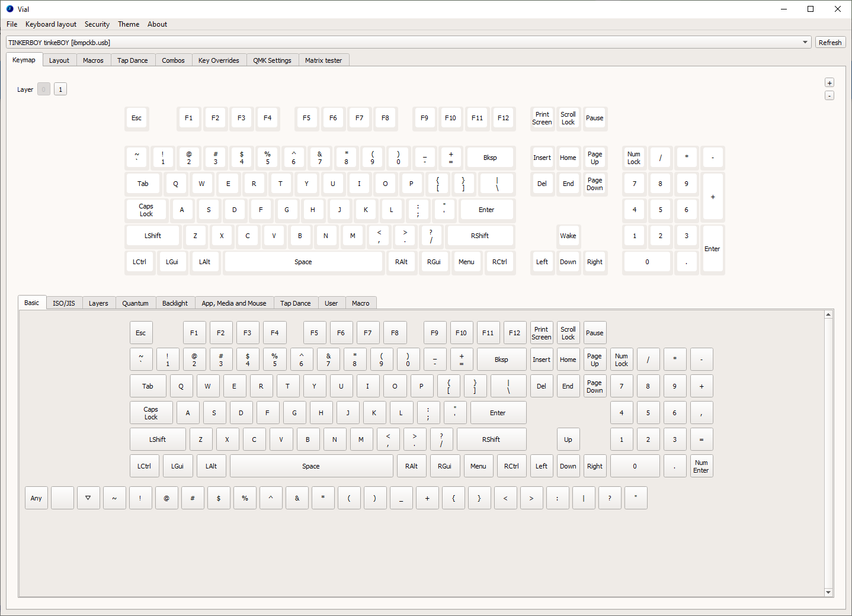Image resolution: width=852 pixels, height=616 pixels.
Task: Expand the keyboard device dropdown
Action: click(805, 43)
